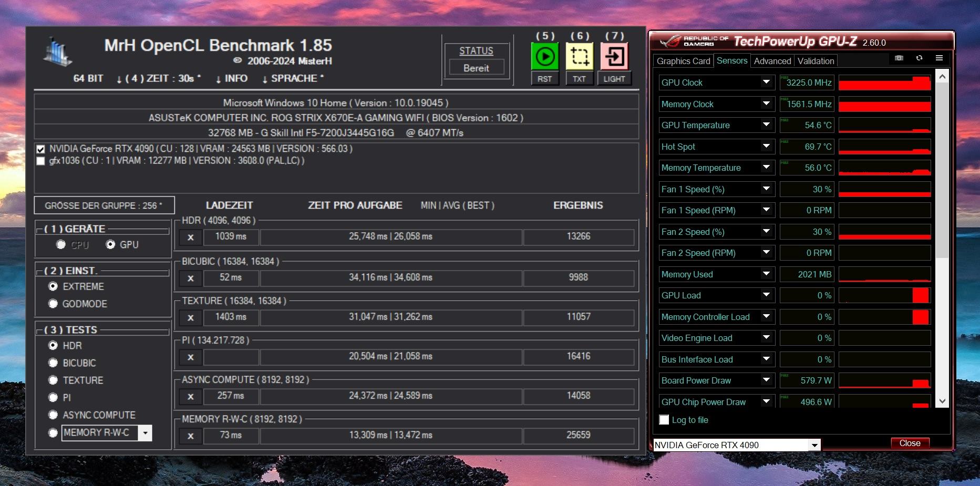980x486 pixels.
Task: Remove ASYNC COMPUTE result with X
Action: point(191,396)
